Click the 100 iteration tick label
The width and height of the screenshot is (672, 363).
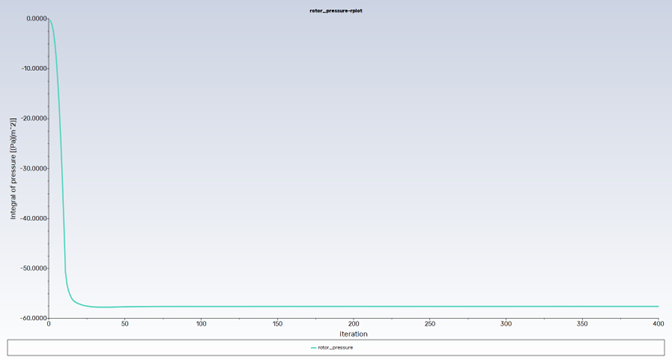click(x=201, y=324)
